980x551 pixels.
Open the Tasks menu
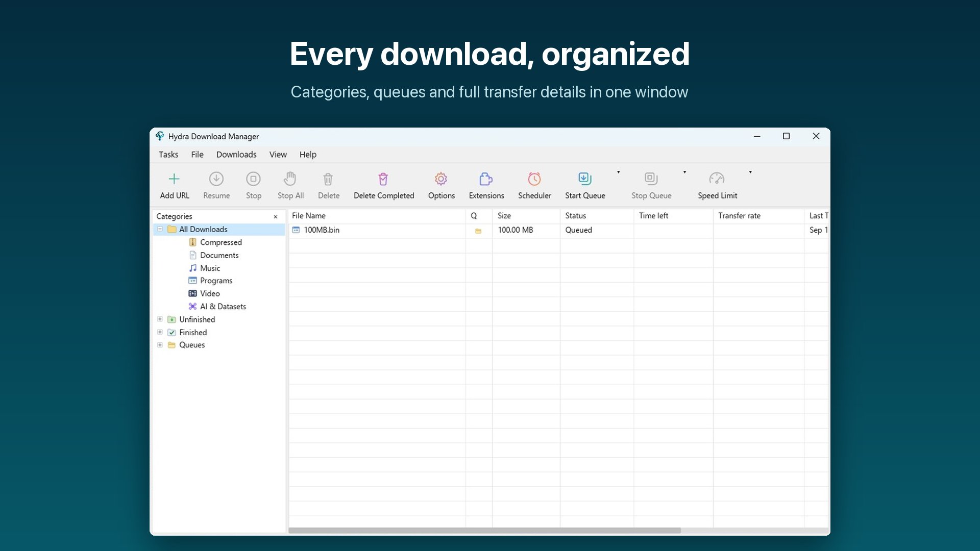click(x=168, y=155)
